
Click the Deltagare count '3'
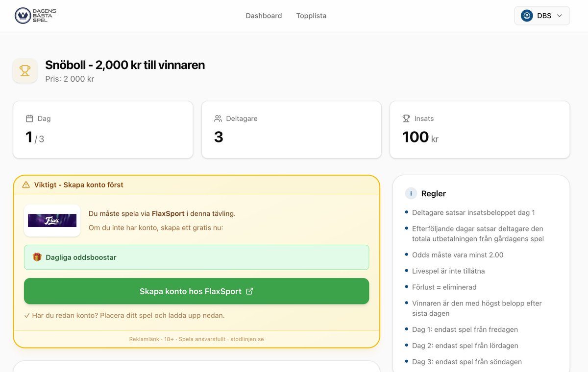tap(219, 137)
